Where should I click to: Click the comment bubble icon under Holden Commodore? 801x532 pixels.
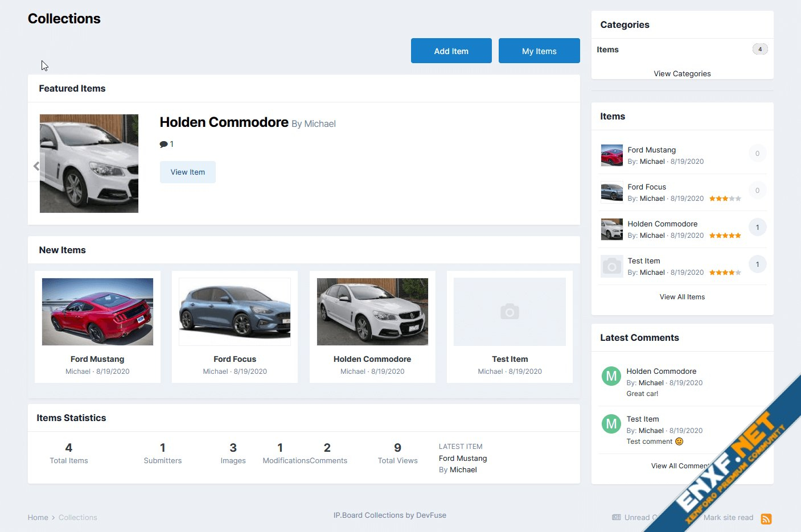[163, 145]
